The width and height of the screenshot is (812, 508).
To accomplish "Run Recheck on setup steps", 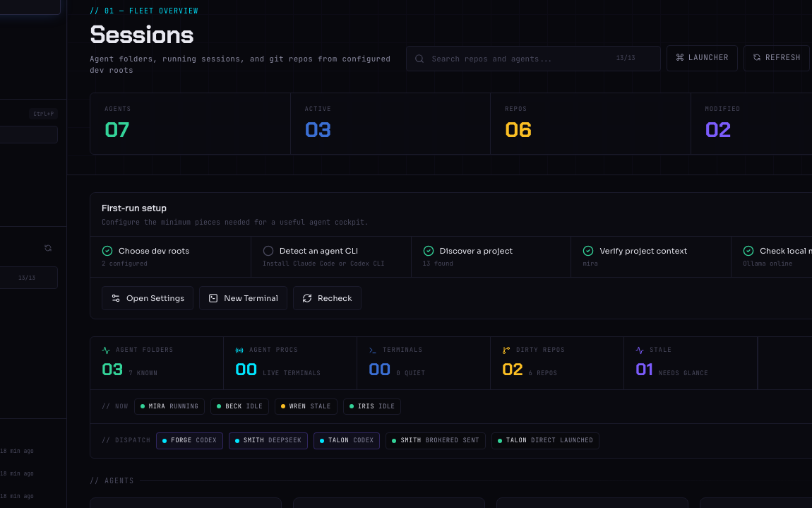I will [328, 298].
